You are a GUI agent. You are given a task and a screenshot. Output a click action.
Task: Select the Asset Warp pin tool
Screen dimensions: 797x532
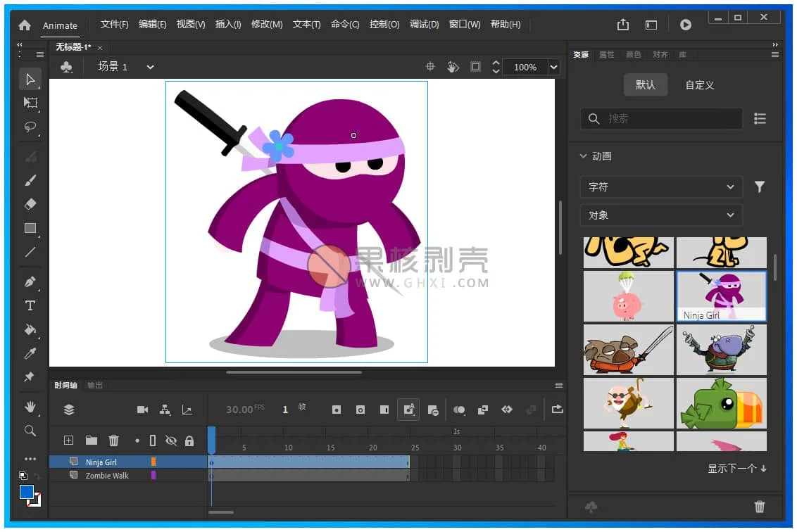point(30,377)
